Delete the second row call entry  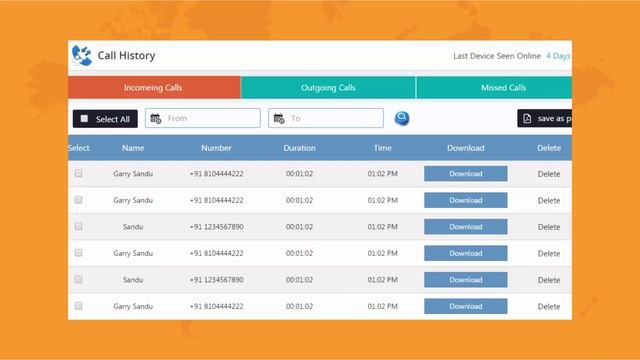[x=549, y=200]
